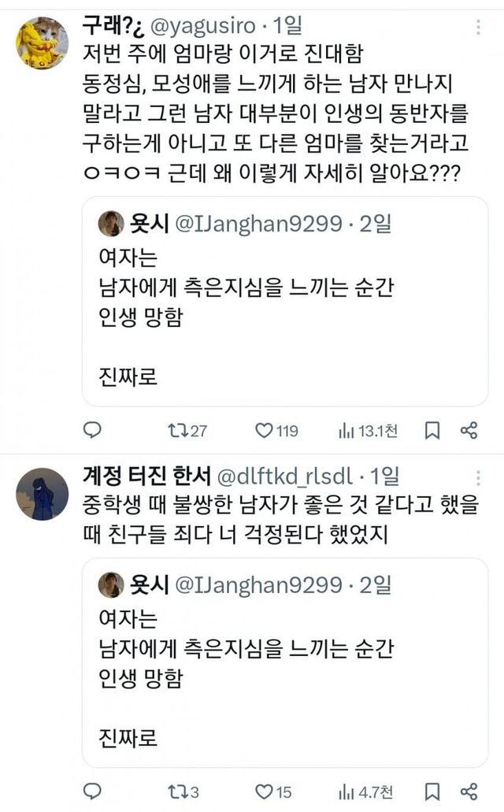Retweet the 구래 tweet with 27 retweets
The height and width of the screenshot is (812, 504).
pyautogui.click(x=177, y=430)
